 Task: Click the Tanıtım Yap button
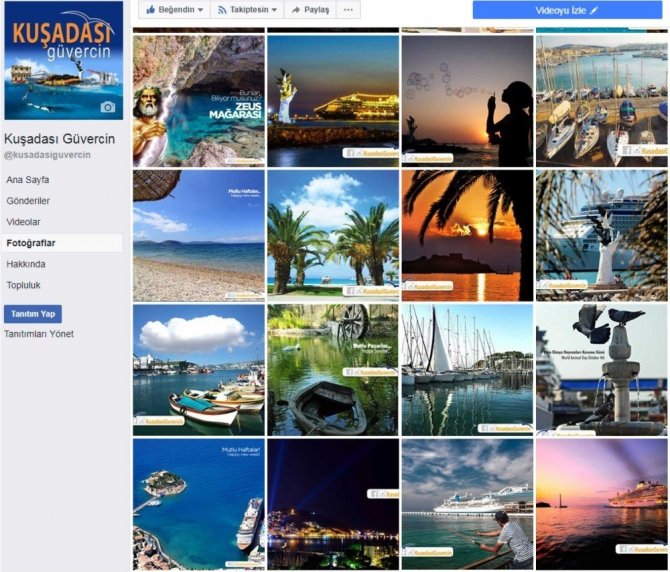point(33,314)
